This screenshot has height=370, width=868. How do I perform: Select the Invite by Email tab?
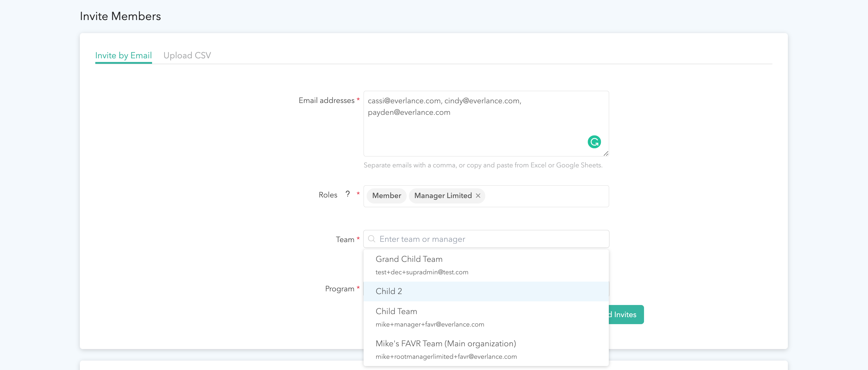(x=123, y=55)
